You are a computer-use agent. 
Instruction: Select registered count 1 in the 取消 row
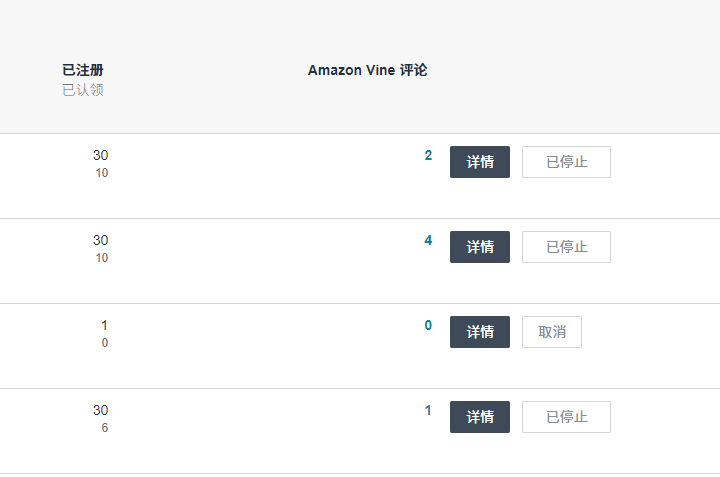tap(104, 325)
